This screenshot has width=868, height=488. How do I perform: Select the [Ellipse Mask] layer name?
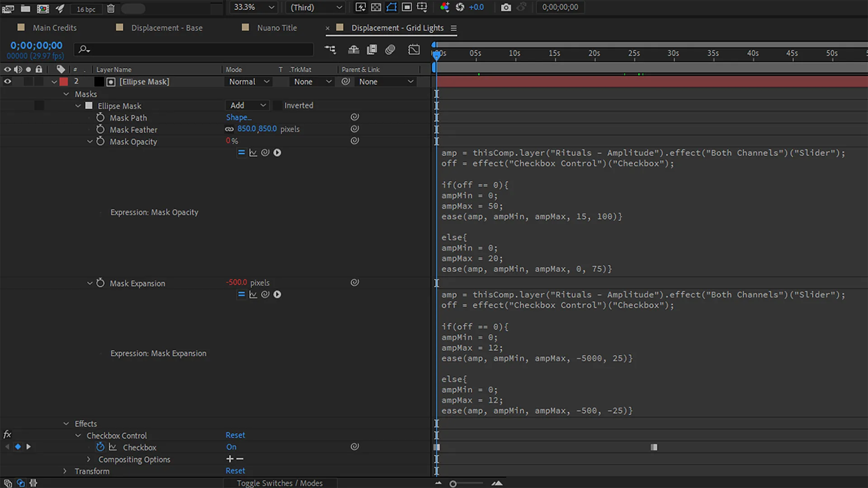144,82
